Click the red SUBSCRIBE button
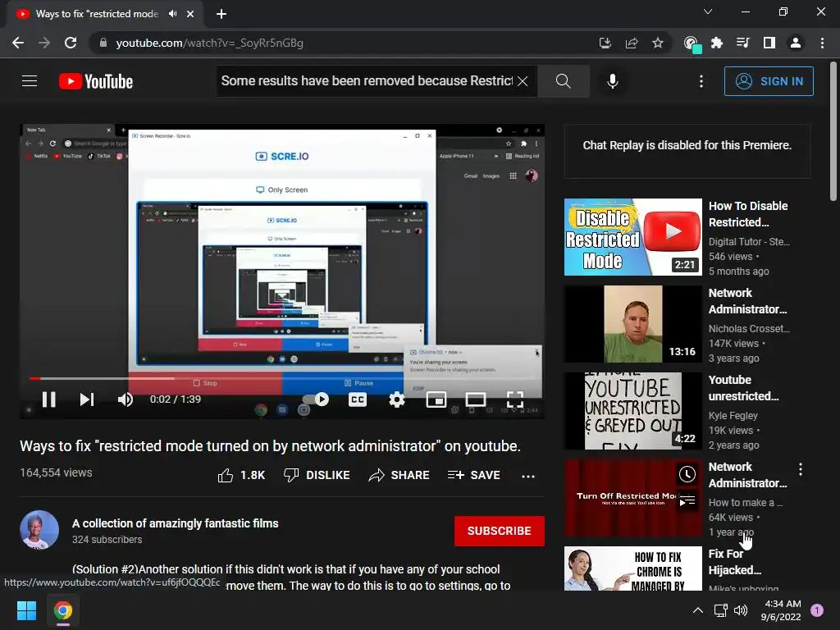The width and height of the screenshot is (840, 630). coord(500,531)
